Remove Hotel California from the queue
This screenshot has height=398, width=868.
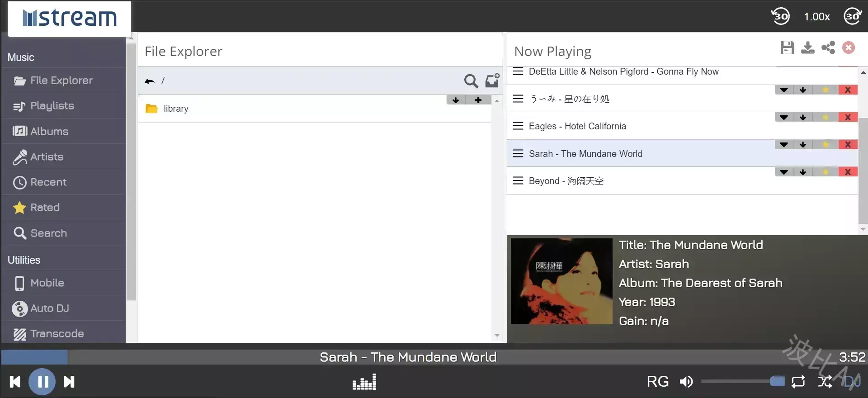click(x=848, y=118)
